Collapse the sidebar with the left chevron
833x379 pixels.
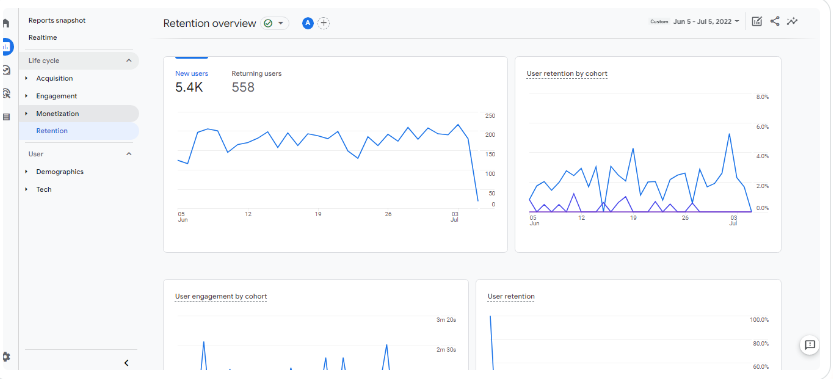(x=126, y=363)
